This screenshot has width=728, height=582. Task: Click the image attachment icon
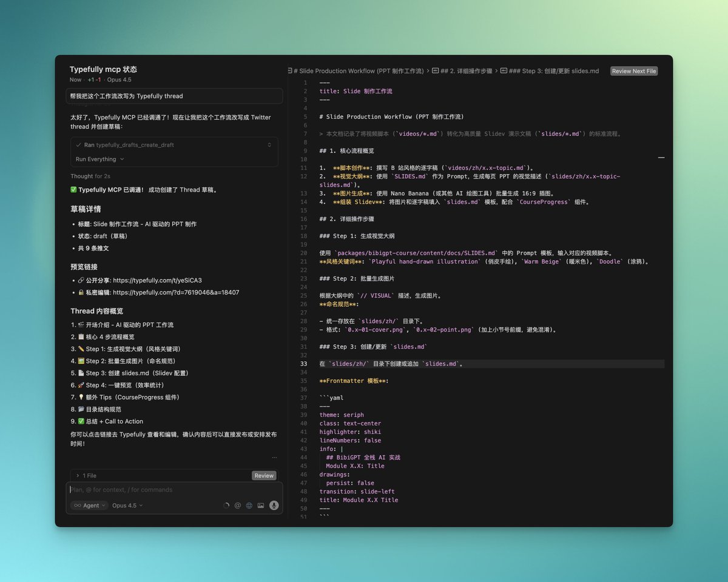[261, 505]
